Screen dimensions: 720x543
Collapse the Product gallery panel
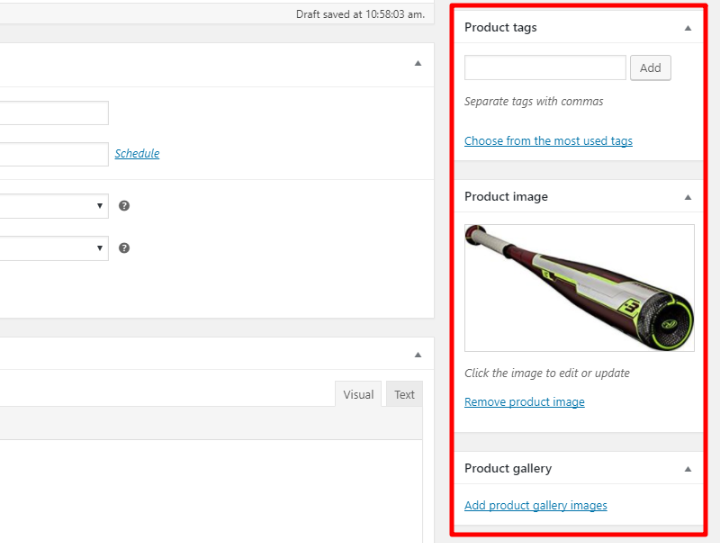tap(687, 469)
